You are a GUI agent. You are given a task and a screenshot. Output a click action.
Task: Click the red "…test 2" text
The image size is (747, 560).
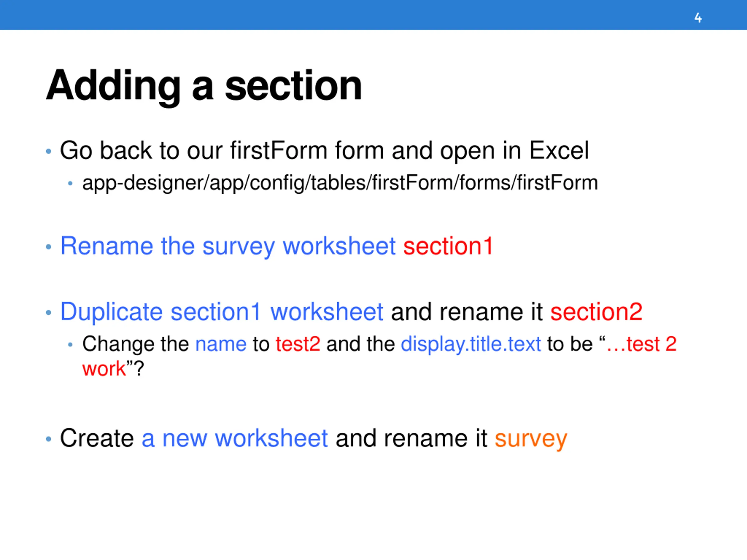[641, 344]
